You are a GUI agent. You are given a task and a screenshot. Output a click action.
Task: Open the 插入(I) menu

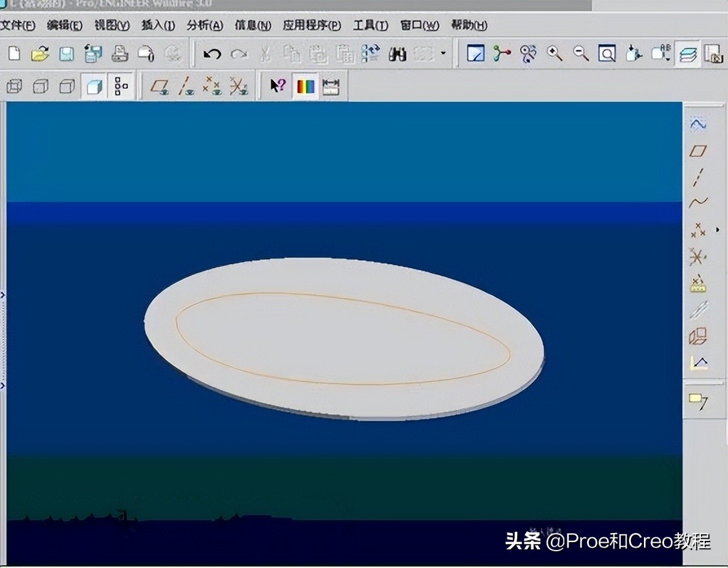[158, 25]
